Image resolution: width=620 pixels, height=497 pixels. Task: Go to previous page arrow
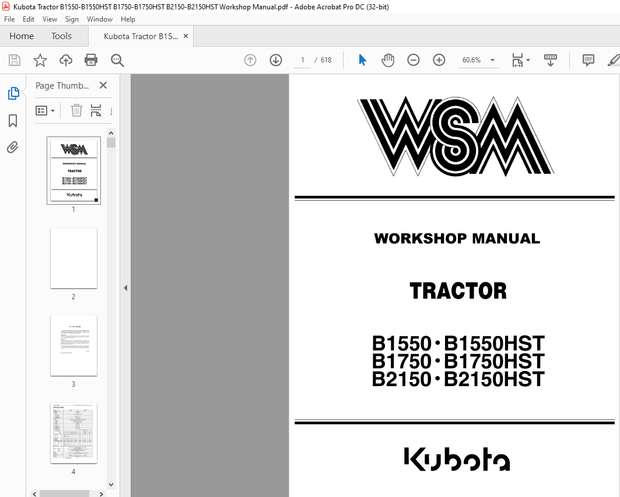pyautogui.click(x=250, y=60)
